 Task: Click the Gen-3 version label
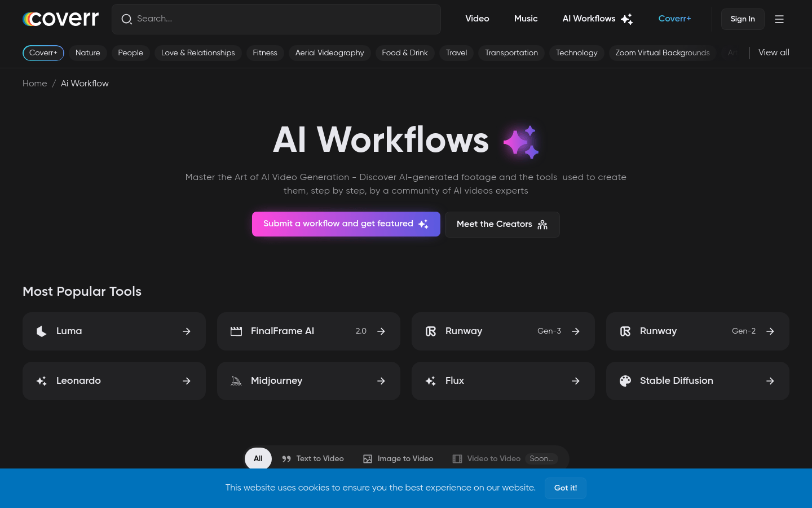549,331
